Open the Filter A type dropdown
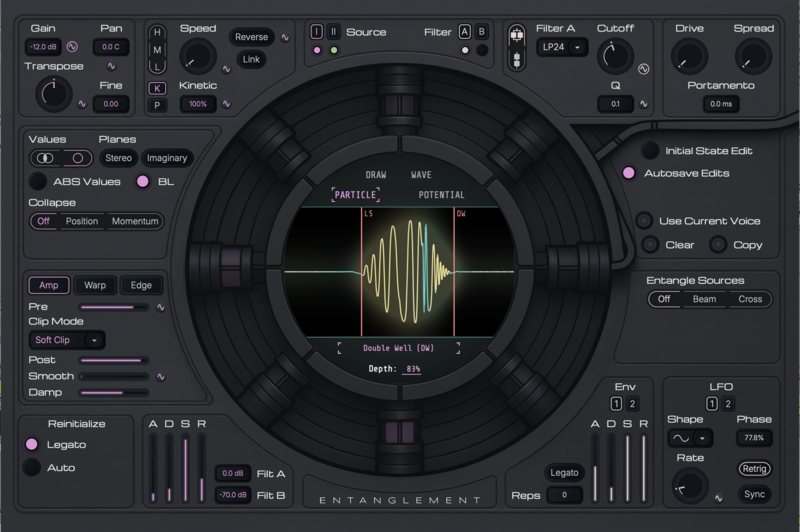This screenshot has height=532, width=800. (561, 48)
